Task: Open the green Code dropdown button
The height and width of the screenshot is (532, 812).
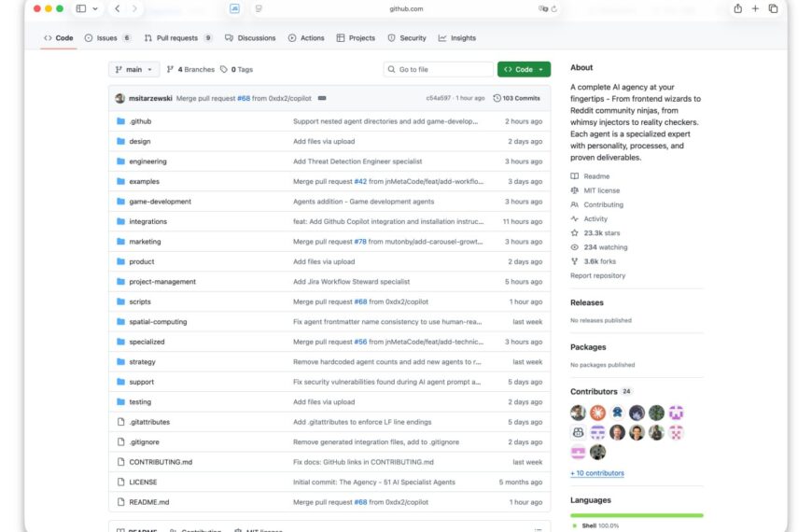Action: 524,69
